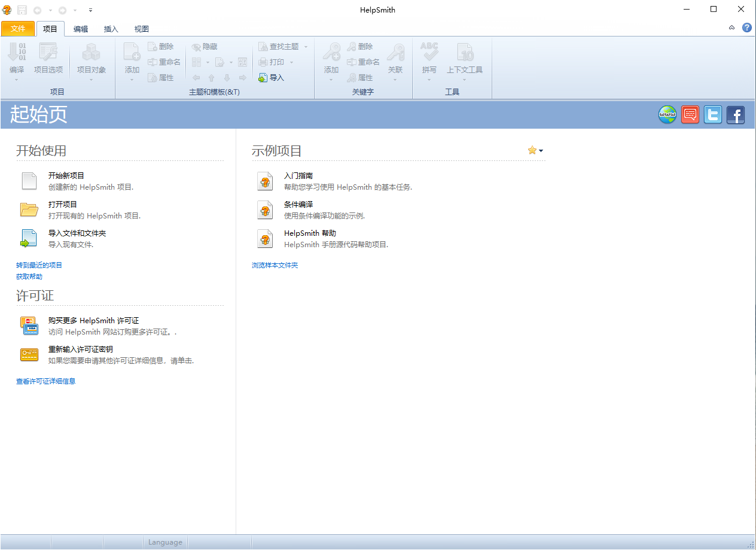Click the Hide (隐藏) eye button

[204, 47]
